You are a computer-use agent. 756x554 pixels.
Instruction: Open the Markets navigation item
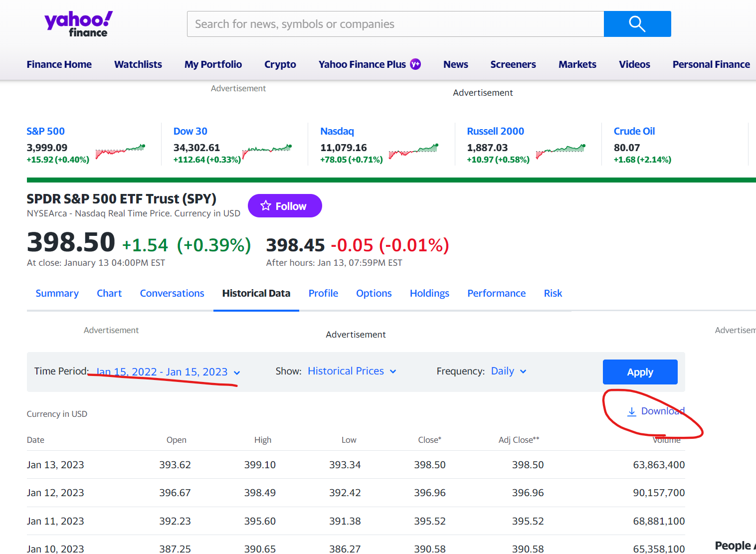577,64
